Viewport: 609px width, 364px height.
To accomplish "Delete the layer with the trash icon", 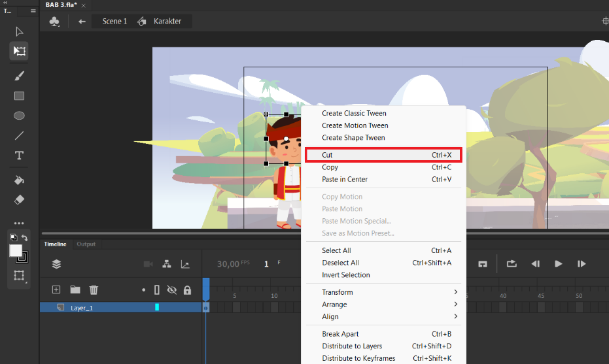I will tap(94, 290).
